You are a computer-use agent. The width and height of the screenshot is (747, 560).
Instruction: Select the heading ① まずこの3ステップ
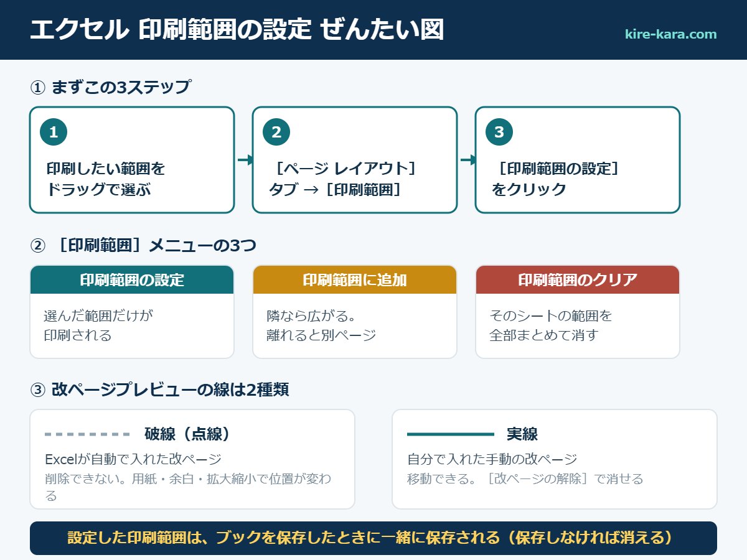(x=110, y=86)
